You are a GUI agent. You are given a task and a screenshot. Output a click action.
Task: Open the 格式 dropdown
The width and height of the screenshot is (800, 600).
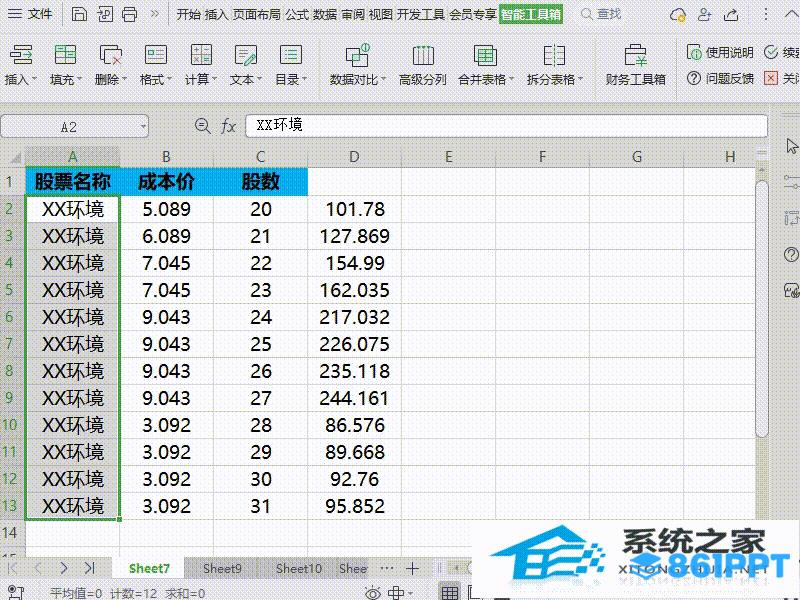(155, 65)
